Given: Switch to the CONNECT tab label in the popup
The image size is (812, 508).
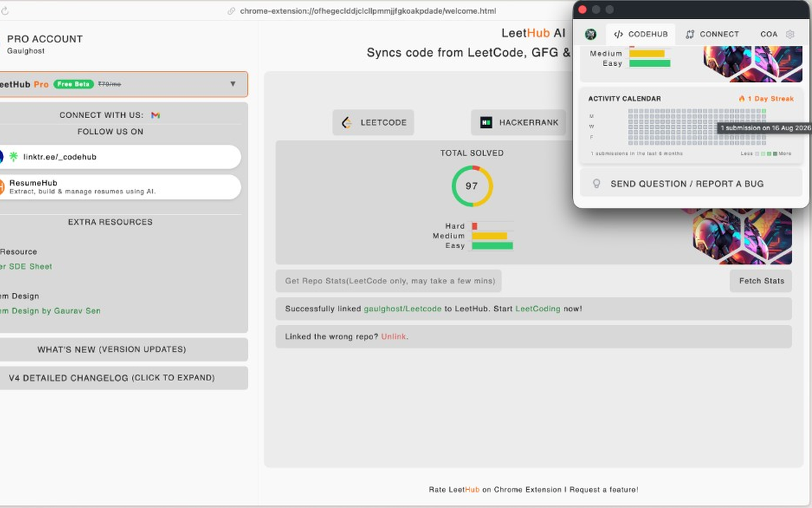Looking at the screenshot, I should tap(719, 34).
